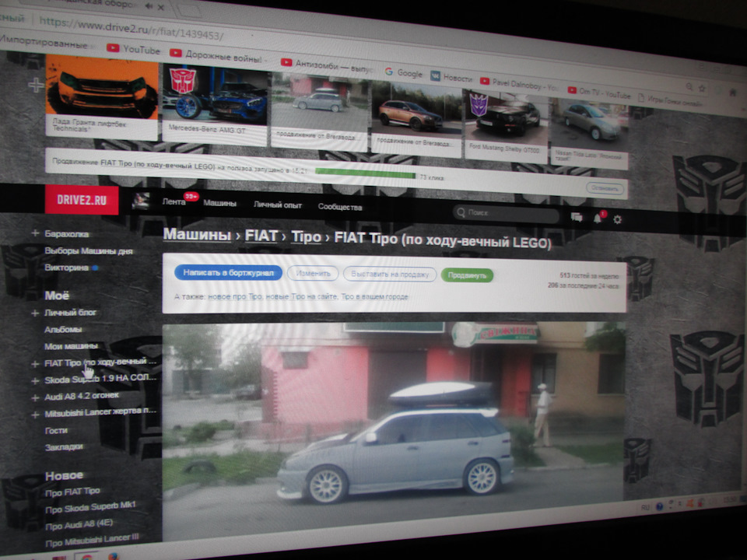Open Про Mitsubishi Lancer III link
The height and width of the screenshot is (560, 747).
click(x=92, y=541)
